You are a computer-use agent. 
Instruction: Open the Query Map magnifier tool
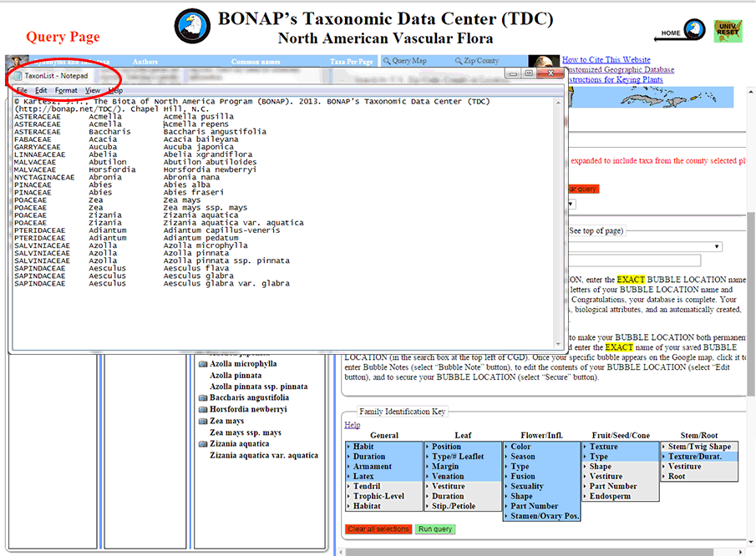pyautogui.click(x=404, y=61)
